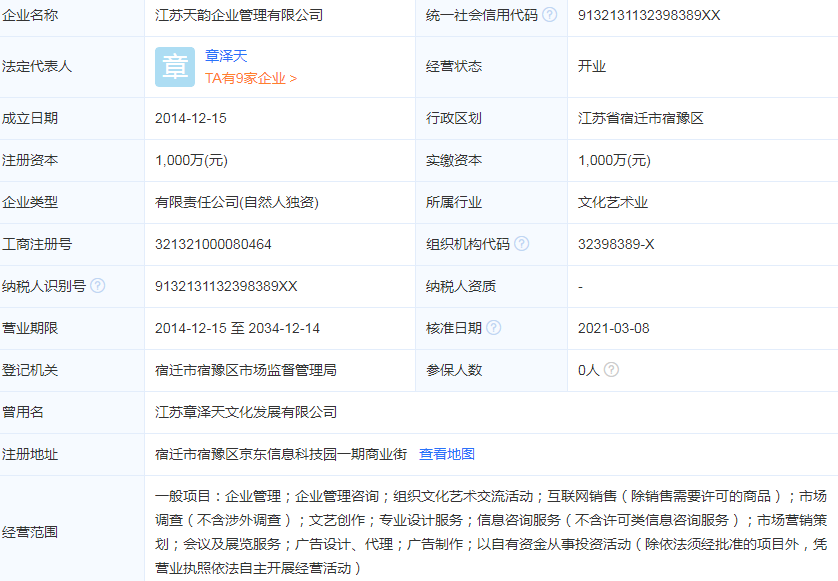Click paid-in capital value in 实缴资本 row
This screenshot has height=581, width=838.
click(614, 160)
